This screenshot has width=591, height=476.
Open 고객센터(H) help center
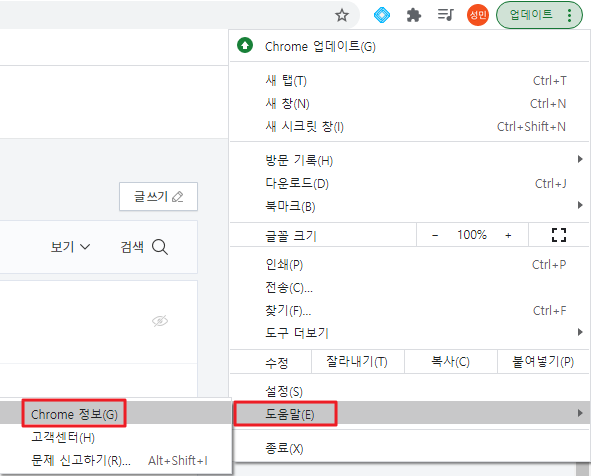[115, 437]
